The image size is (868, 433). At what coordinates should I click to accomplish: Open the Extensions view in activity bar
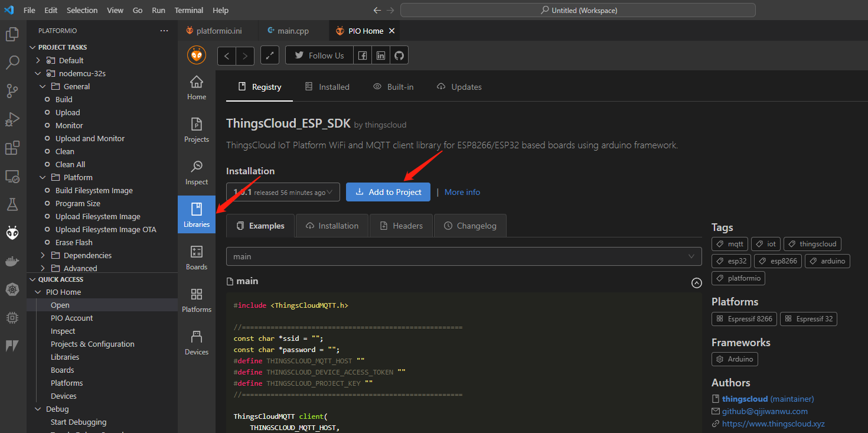(12, 147)
